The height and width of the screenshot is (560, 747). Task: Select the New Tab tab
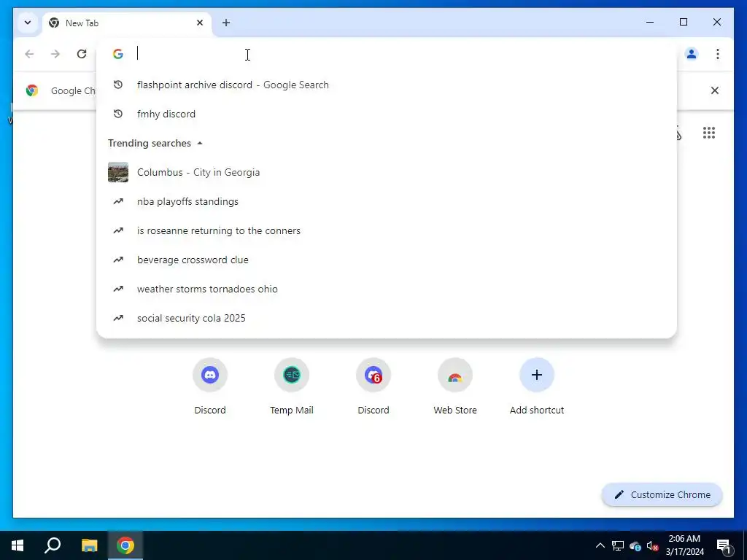[x=127, y=23]
